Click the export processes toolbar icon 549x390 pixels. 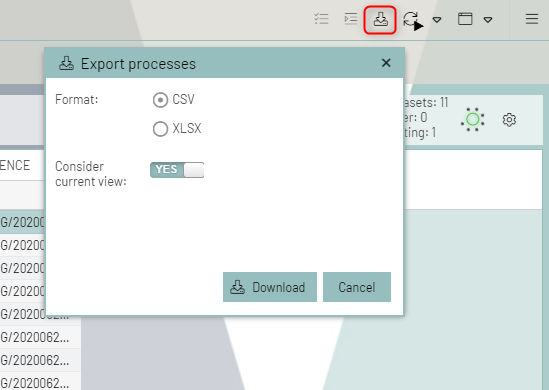point(380,19)
